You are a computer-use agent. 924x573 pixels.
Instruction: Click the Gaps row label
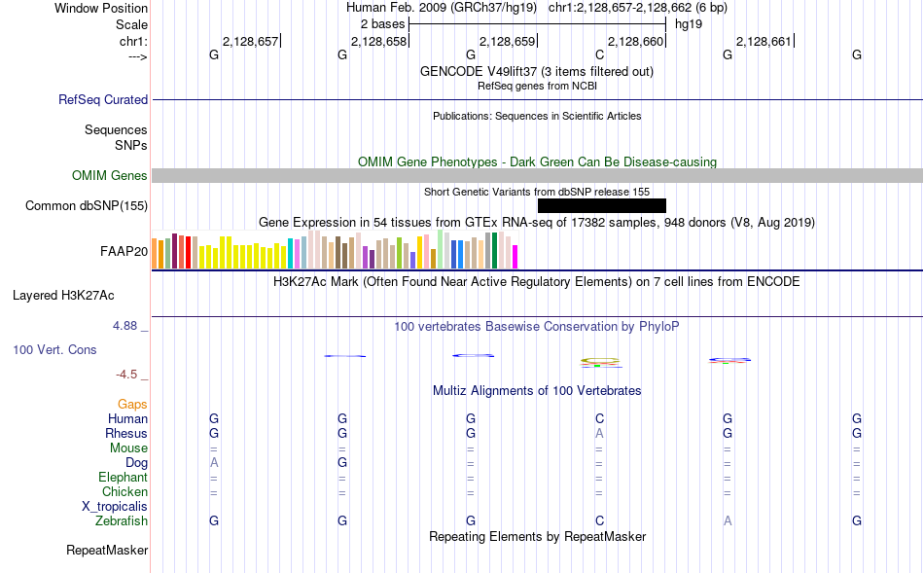click(x=132, y=404)
